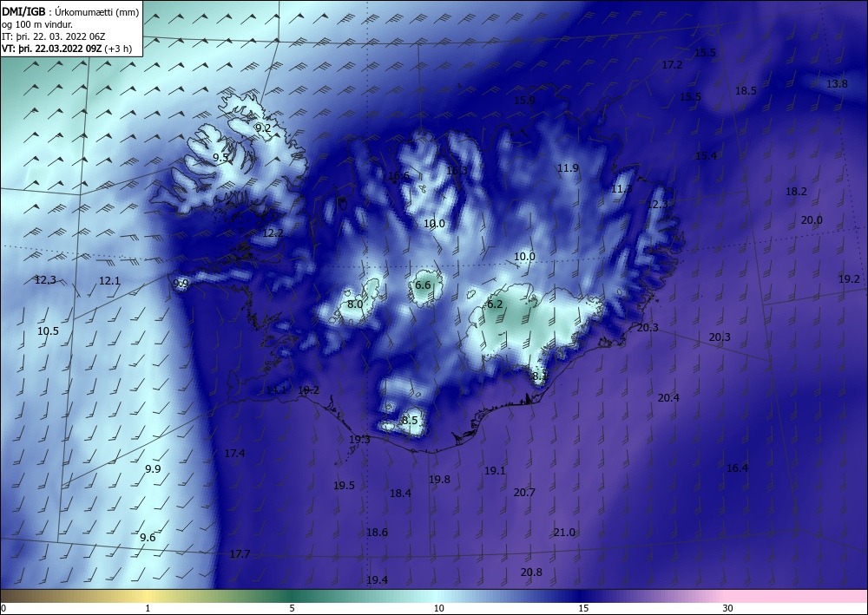Image resolution: width=868 pixels, height=615 pixels.
Task: Click the map value 18.6
Action: (377, 533)
